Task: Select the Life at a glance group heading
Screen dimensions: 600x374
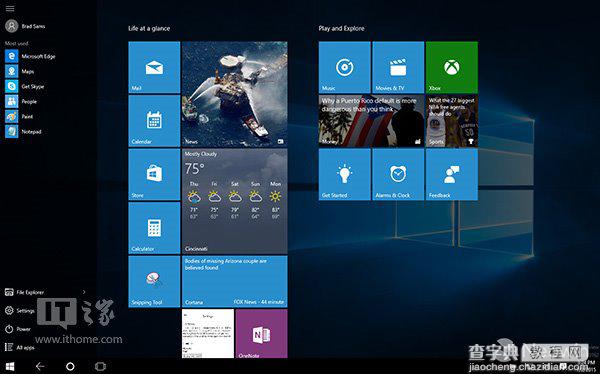Action: tap(149, 28)
